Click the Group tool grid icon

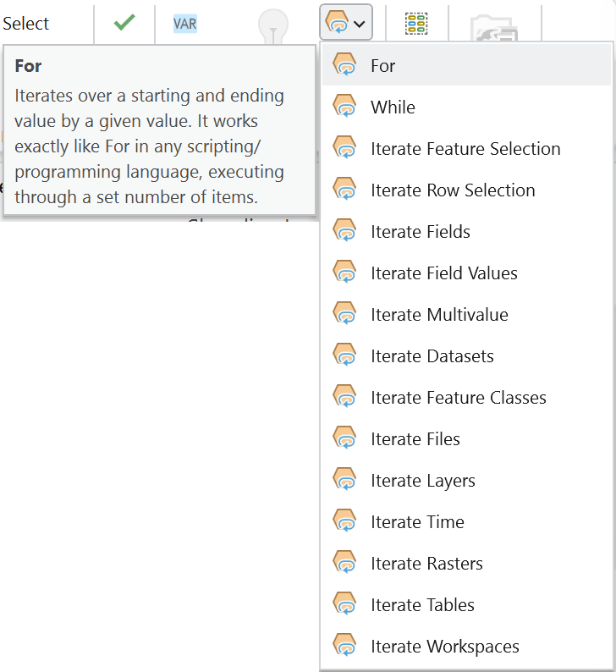click(416, 24)
